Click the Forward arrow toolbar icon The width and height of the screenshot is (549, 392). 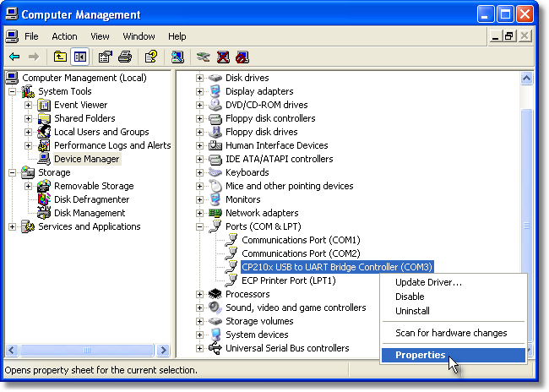coord(34,57)
